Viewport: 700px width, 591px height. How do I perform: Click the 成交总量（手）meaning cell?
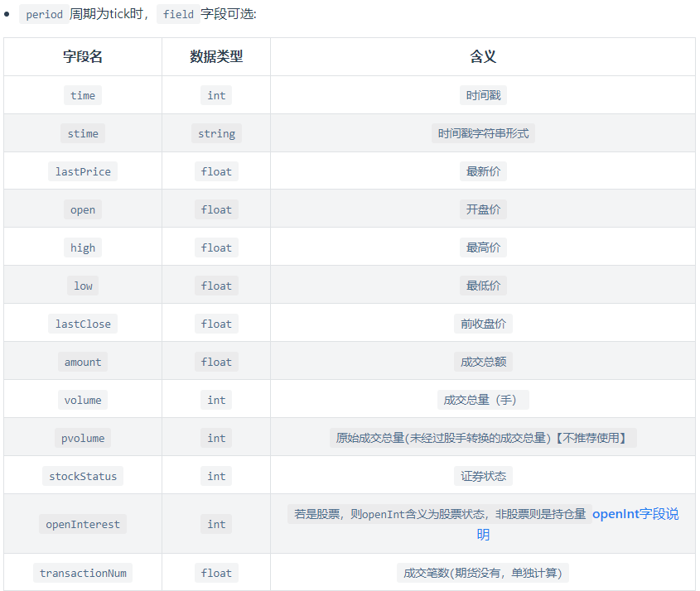click(x=483, y=400)
